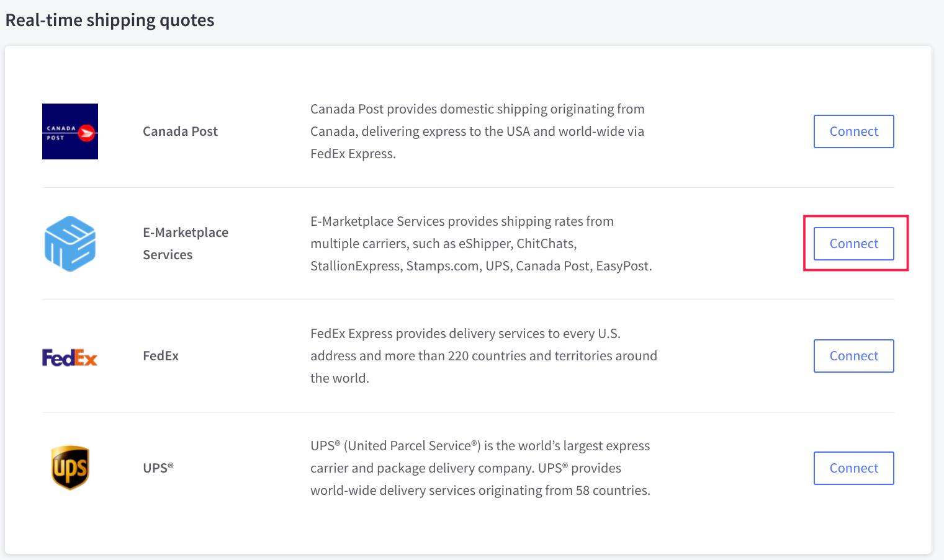Click the FedEx Express description text
The height and width of the screenshot is (560, 944).
pos(483,356)
